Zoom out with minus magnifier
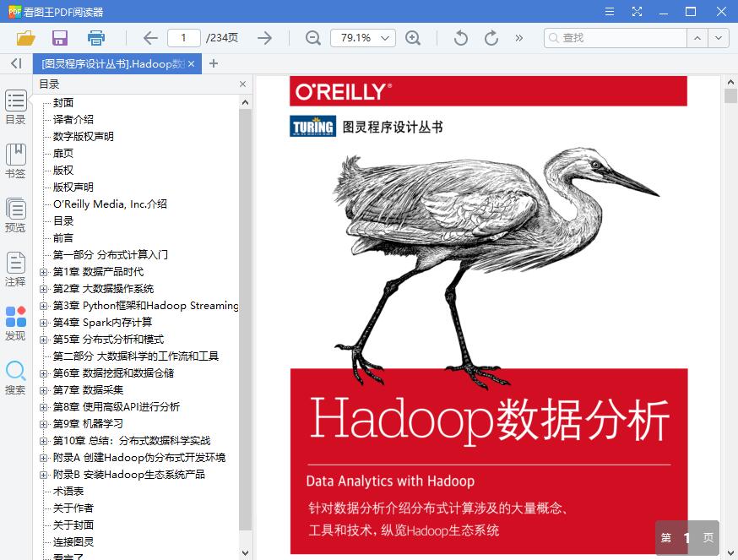 point(313,38)
